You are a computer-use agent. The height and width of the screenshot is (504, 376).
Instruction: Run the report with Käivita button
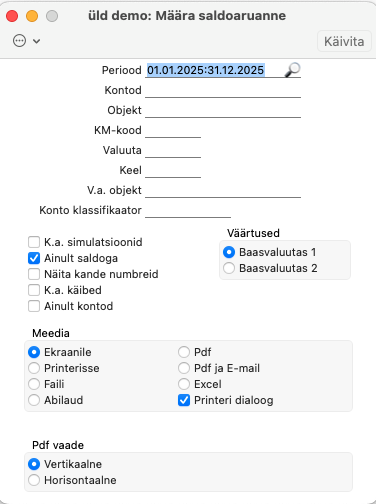point(344,41)
